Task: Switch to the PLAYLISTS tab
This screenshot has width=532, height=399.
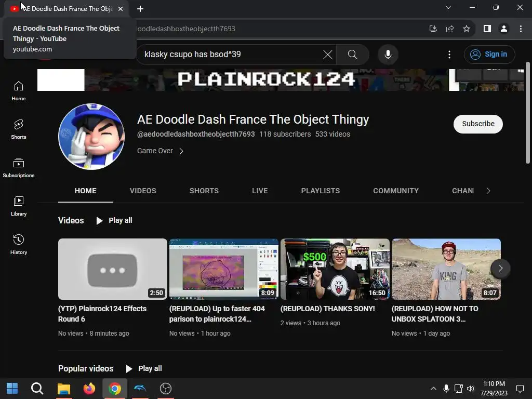Action: click(320, 191)
